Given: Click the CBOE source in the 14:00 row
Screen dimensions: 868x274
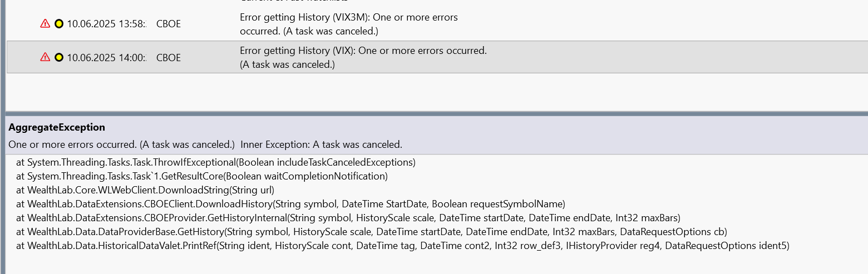Looking at the screenshot, I should tap(169, 57).
